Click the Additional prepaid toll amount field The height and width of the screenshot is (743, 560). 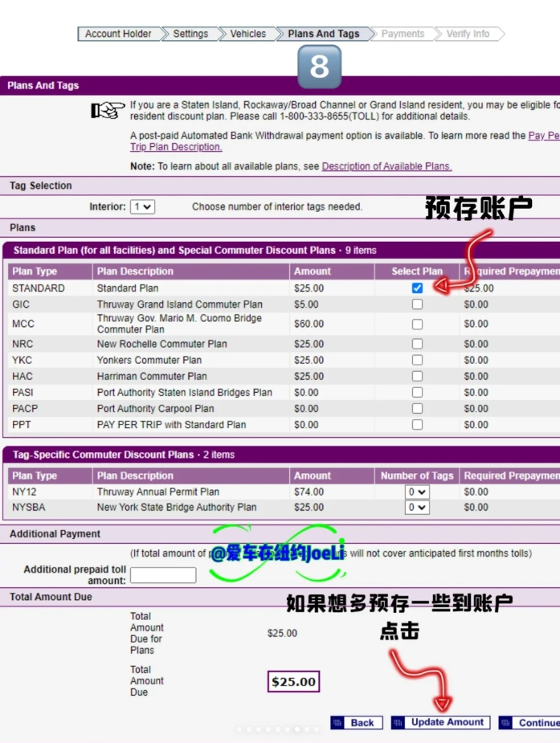[x=163, y=575]
